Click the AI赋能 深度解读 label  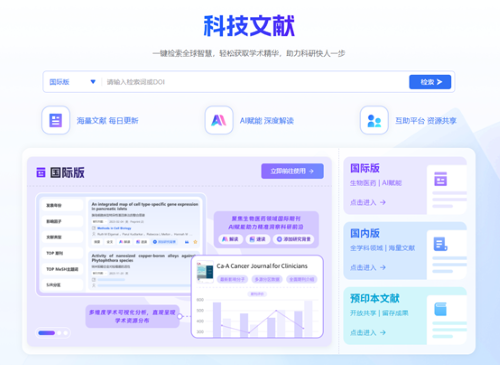267,121
